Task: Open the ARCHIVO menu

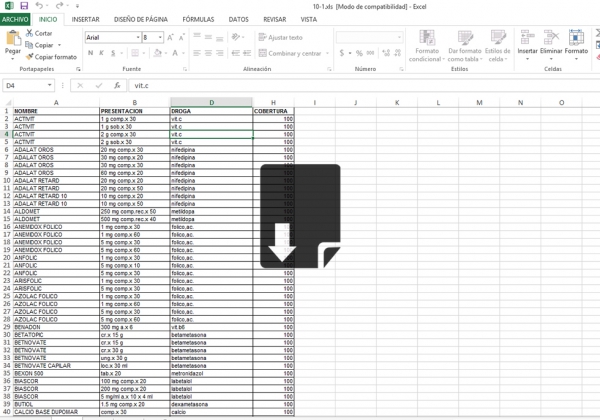Action: tap(15, 19)
